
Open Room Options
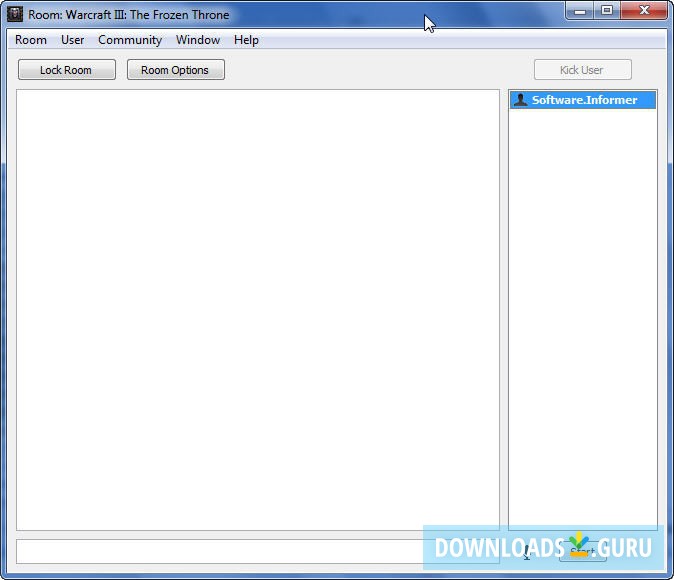coord(176,70)
